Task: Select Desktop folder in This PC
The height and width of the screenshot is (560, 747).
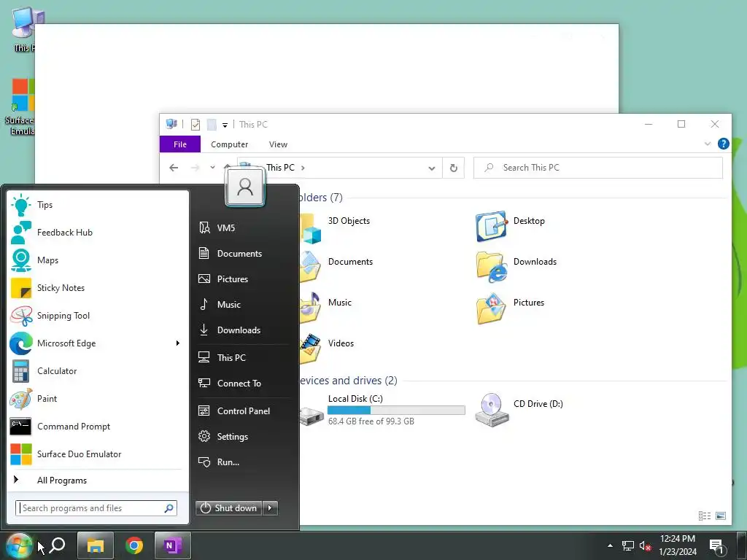Action: pos(511,227)
